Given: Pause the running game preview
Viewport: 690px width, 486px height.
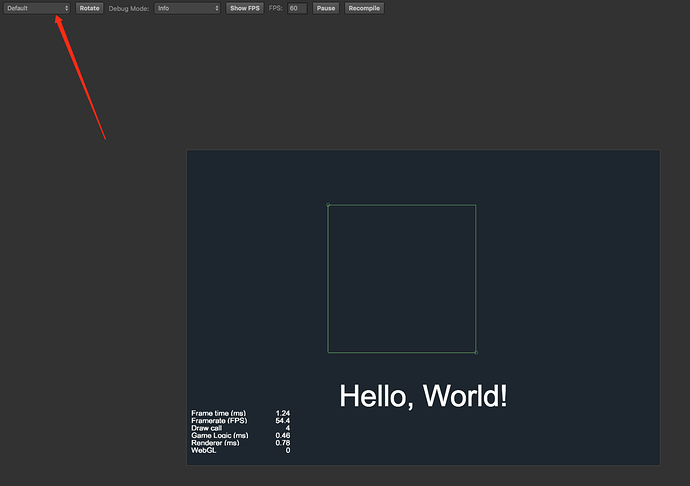Looking at the screenshot, I should pyautogui.click(x=326, y=8).
